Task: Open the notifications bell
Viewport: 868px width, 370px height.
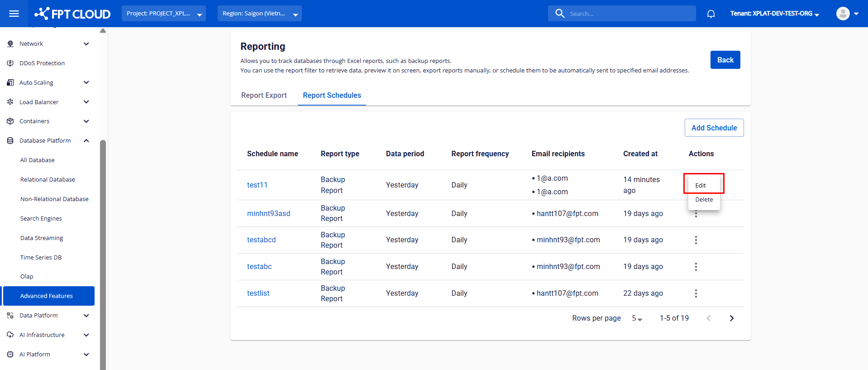Action: coord(711,14)
